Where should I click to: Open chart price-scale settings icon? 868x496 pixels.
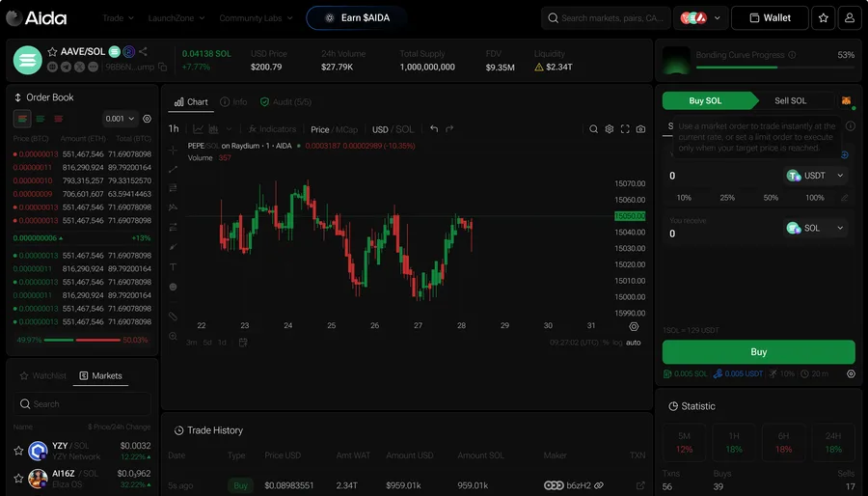click(x=634, y=326)
